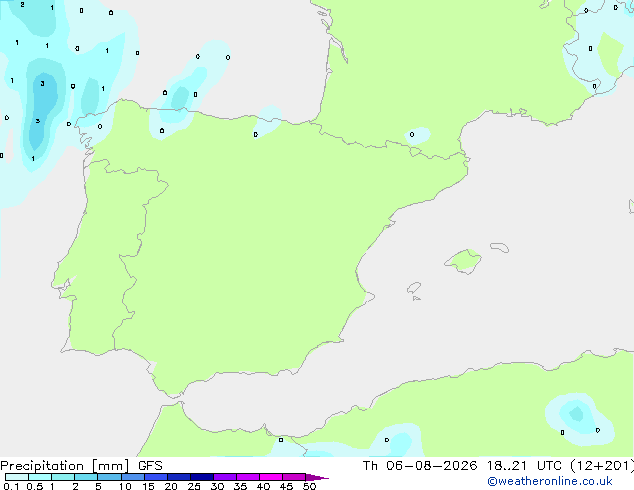Select the 5–10 mm legend color swatch
The height and width of the screenshot is (490, 634).
(x=109, y=477)
